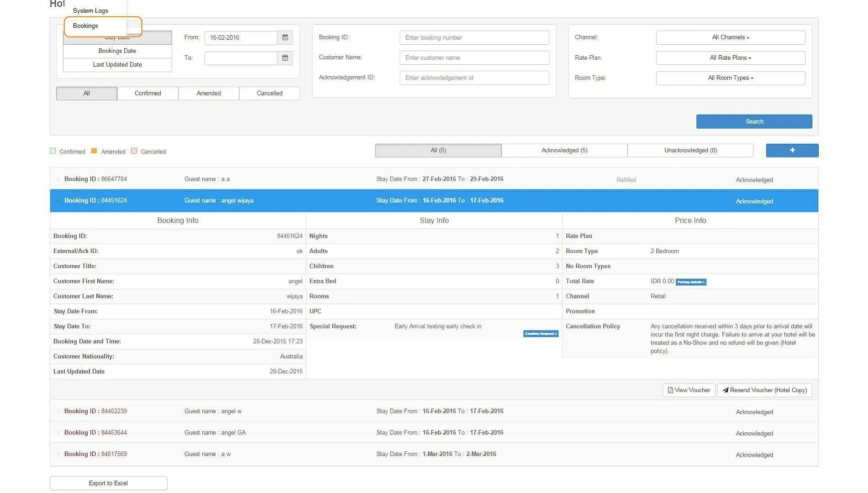This screenshot has height=493, width=868.
Task: Open the From date calendar picker
Action: pyautogui.click(x=285, y=37)
